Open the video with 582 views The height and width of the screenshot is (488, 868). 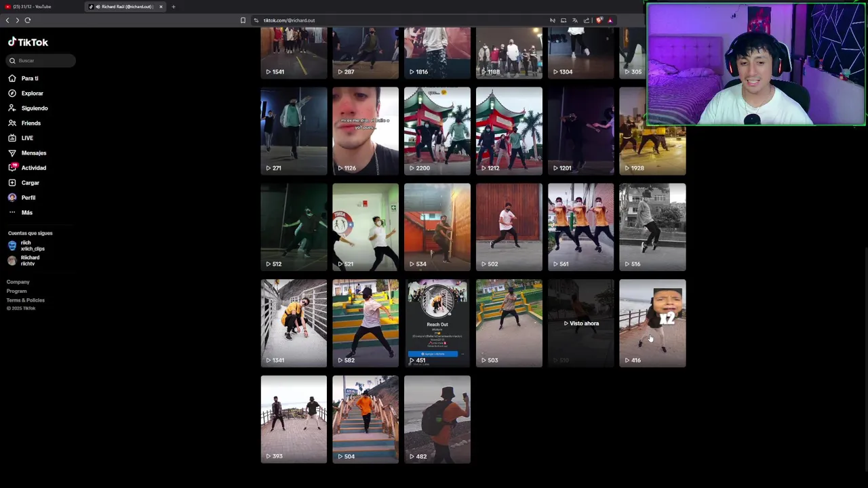pyautogui.click(x=366, y=323)
